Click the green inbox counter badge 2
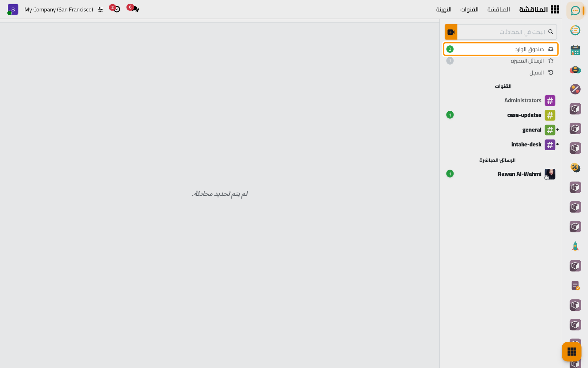Screen dimensions: 588x368 450,49
